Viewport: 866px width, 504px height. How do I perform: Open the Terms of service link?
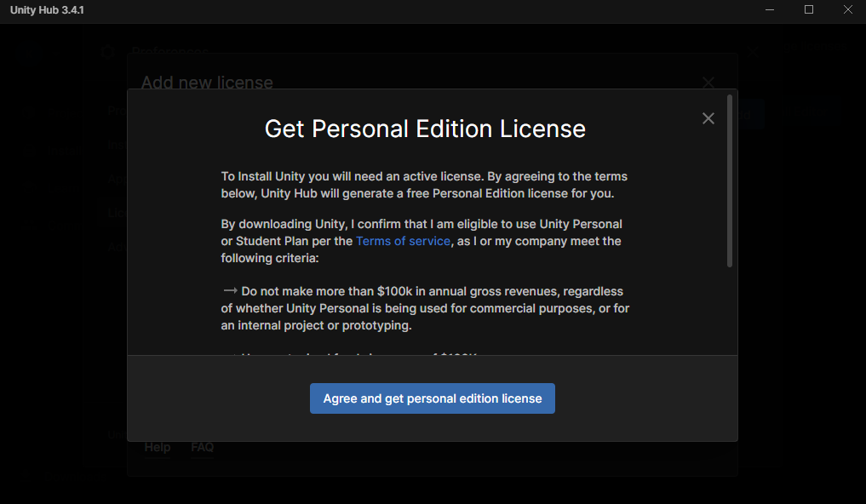pos(403,241)
